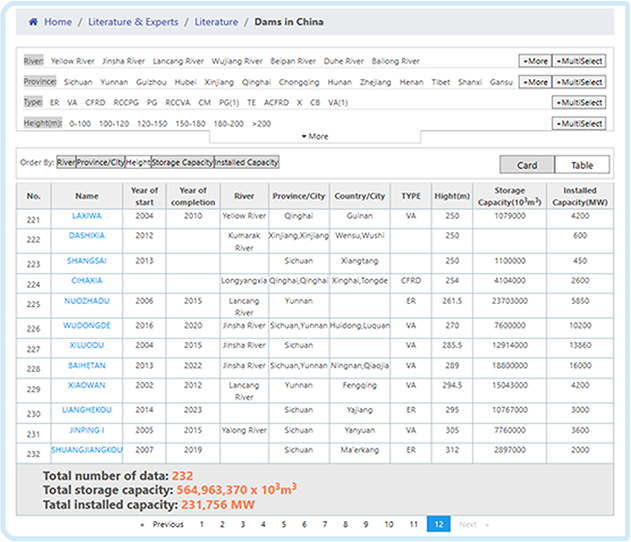Viewport: 631px width, 542px height.
Task: Jump to page 11
Action: pyautogui.click(x=413, y=524)
